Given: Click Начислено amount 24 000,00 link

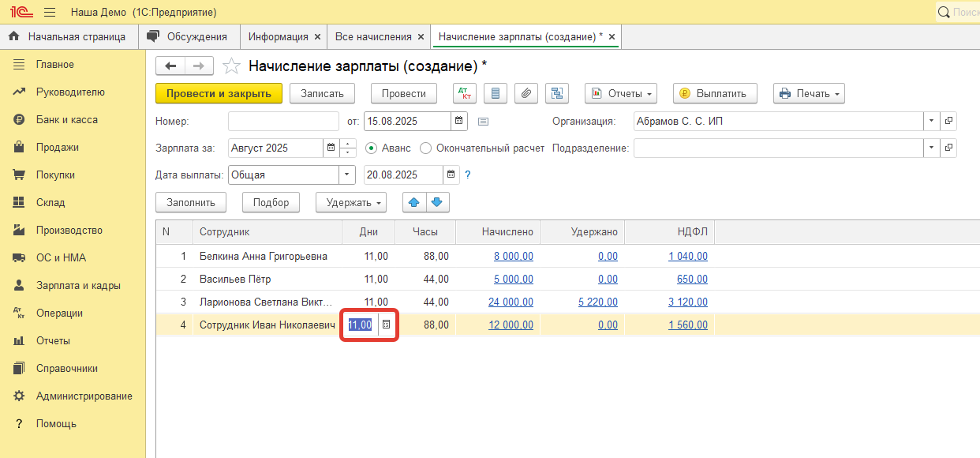Looking at the screenshot, I should point(511,302).
